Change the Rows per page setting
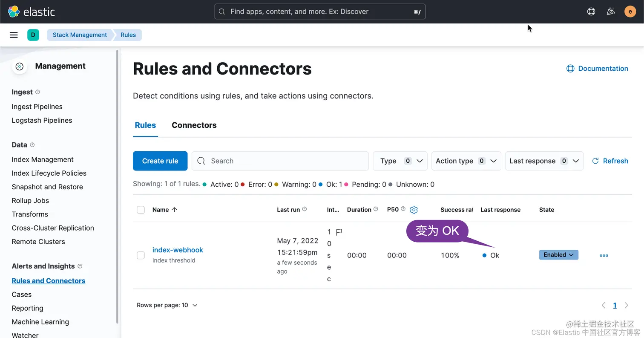 [167, 305]
